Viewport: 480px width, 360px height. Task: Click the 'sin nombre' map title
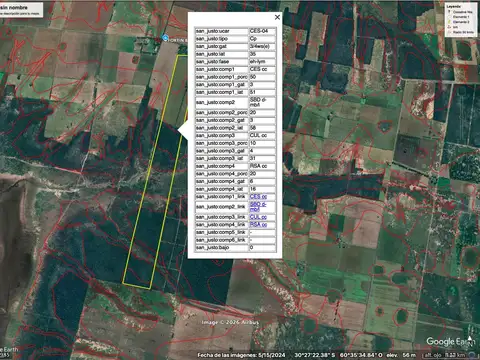14,7
